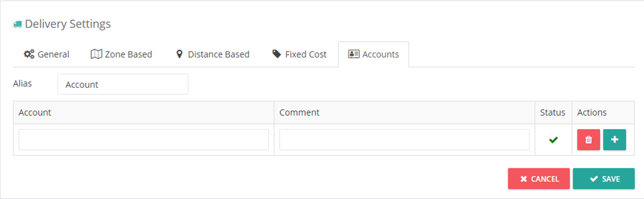Switch to the Zone Based tab
Screen dimensions: 644x199
(x=121, y=54)
